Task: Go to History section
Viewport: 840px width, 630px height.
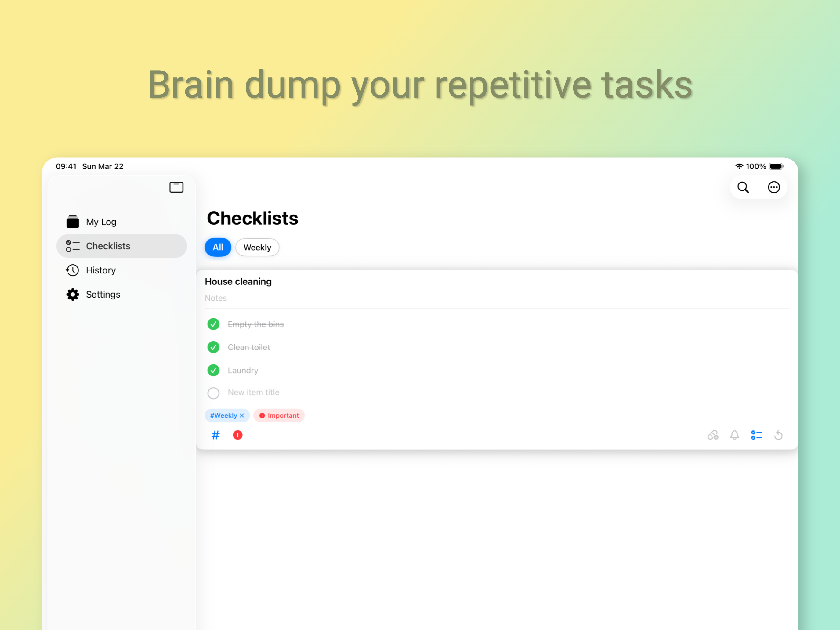Action: (x=121, y=270)
